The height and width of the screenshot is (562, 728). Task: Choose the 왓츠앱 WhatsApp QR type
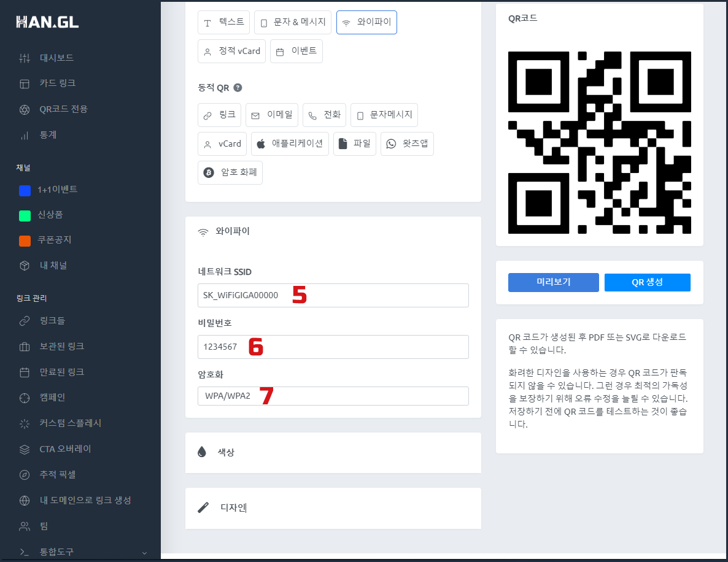pyautogui.click(x=407, y=144)
